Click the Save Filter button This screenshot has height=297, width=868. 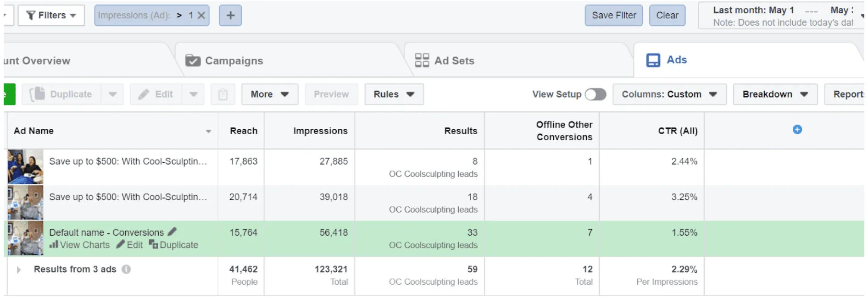click(x=614, y=16)
